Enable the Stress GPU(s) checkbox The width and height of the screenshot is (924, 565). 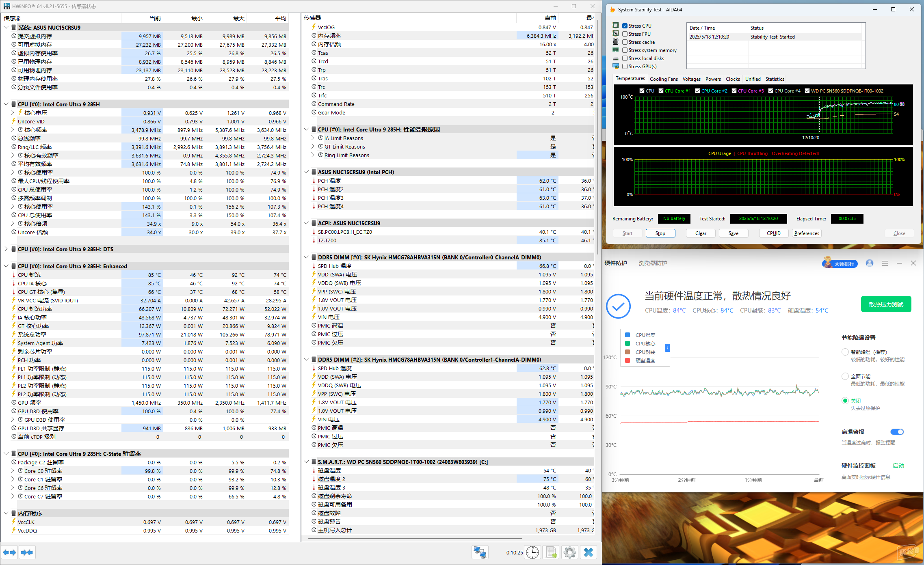[625, 66]
